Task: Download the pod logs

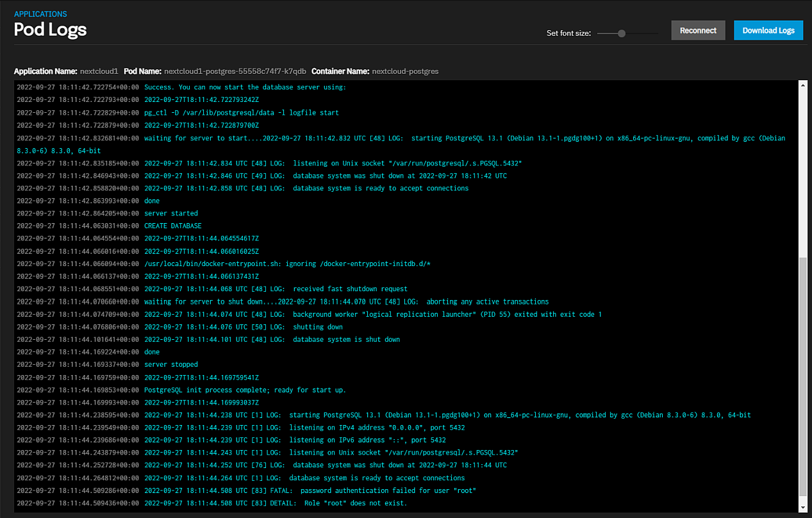Action: coord(768,30)
